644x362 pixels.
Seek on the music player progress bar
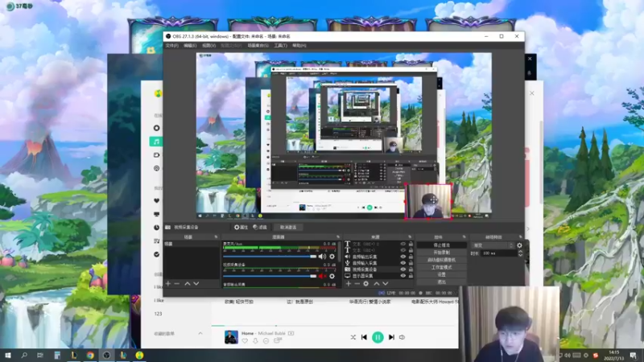[335, 326]
